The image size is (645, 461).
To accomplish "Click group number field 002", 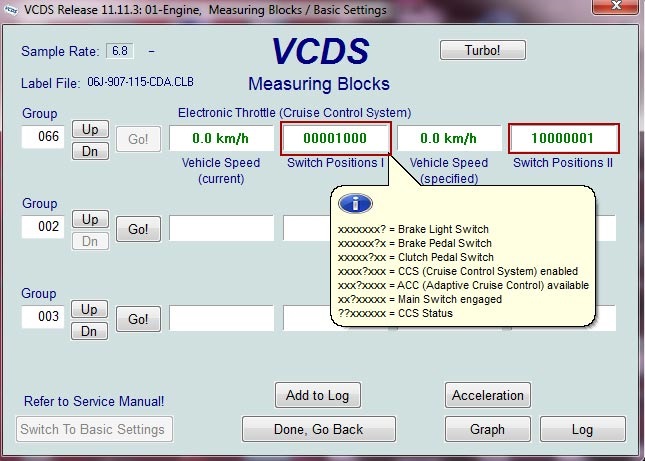I will (x=43, y=226).
